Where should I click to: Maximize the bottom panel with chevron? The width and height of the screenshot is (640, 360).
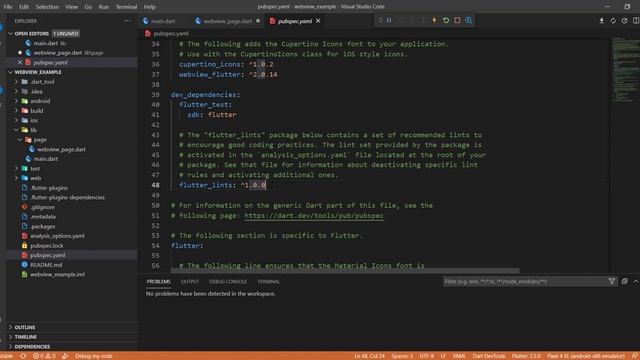pyautogui.click(x=636, y=281)
